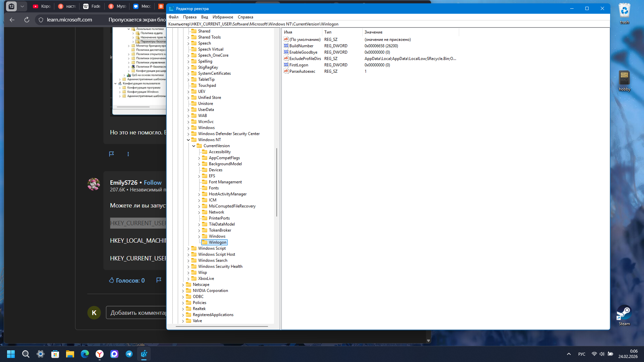Expand the BackgroundModel subkey
This screenshot has height=362, width=644.
click(199, 164)
